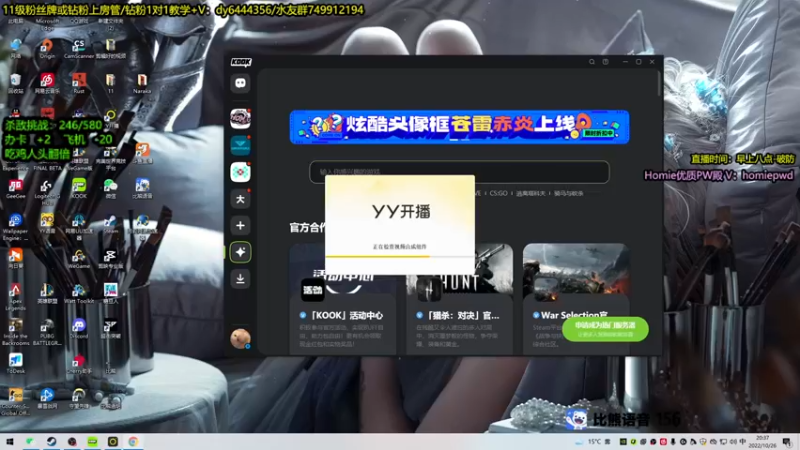
Task: Open the server marked 大
Action: (240, 199)
